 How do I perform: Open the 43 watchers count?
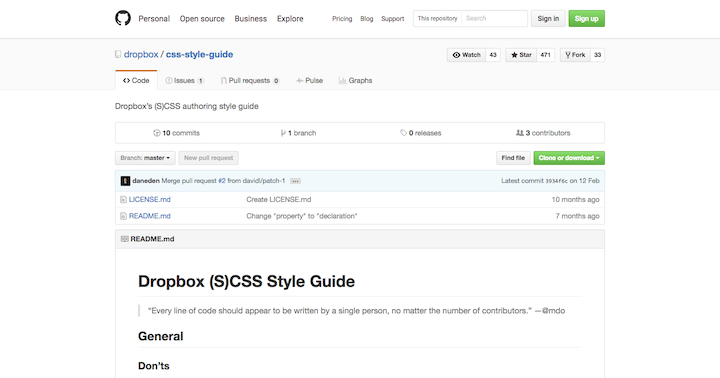[493, 55]
